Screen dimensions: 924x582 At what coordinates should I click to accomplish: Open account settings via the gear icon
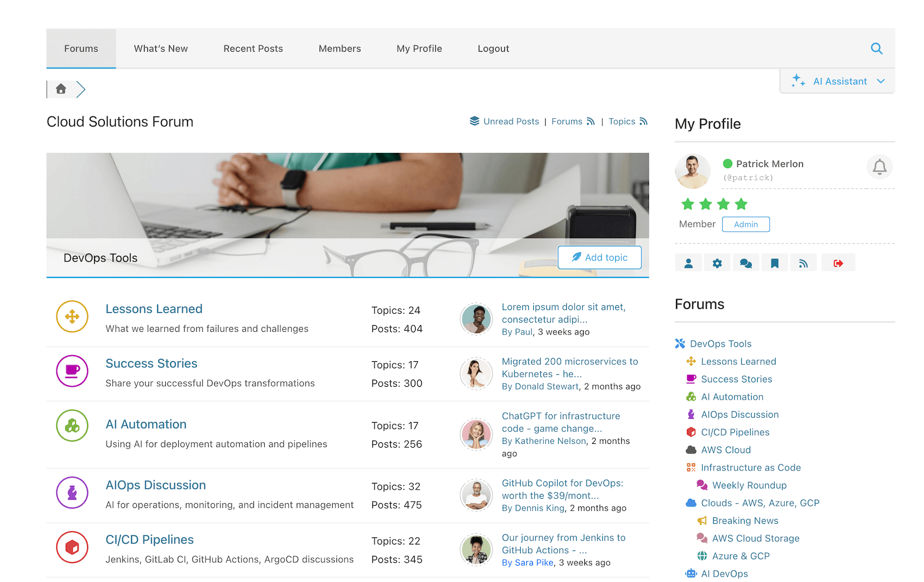click(x=717, y=262)
